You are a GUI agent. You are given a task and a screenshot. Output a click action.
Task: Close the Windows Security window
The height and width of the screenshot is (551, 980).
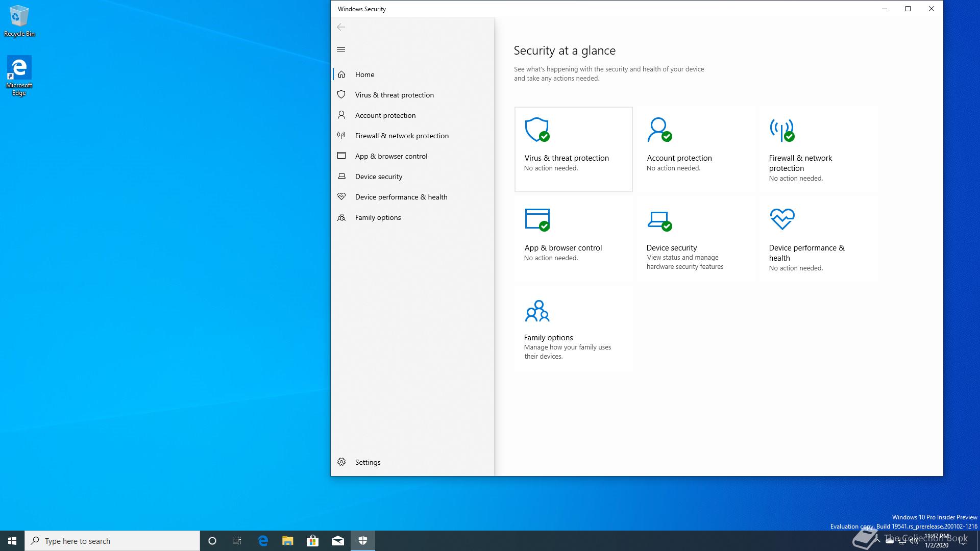click(x=932, y=9)
